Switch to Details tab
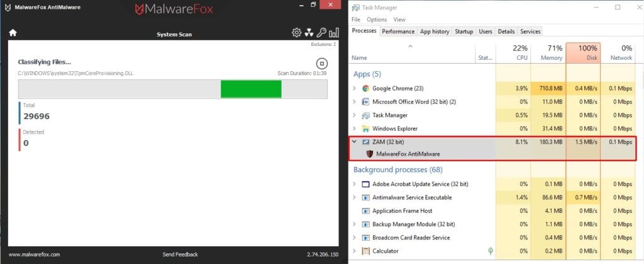 [506, 32]
